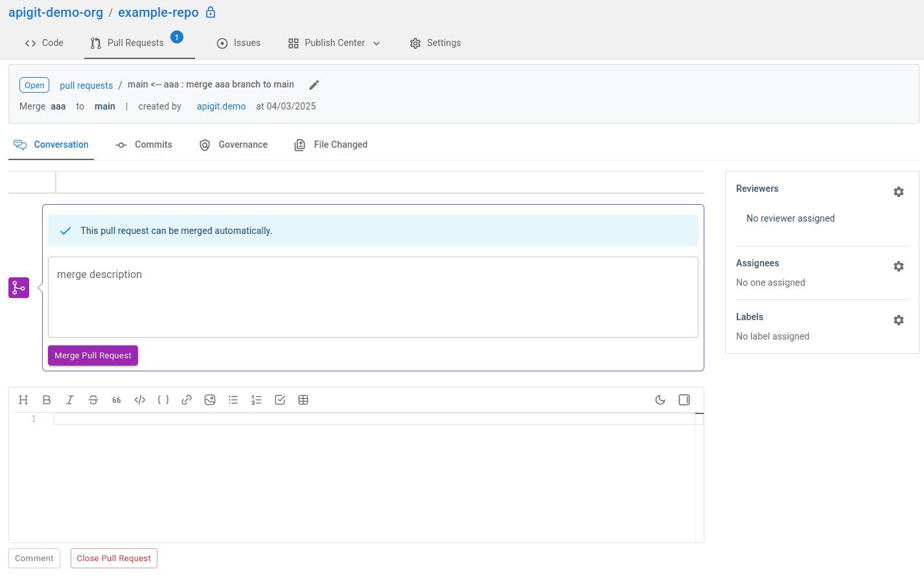Click the Comment button

[x=34, y=559]
